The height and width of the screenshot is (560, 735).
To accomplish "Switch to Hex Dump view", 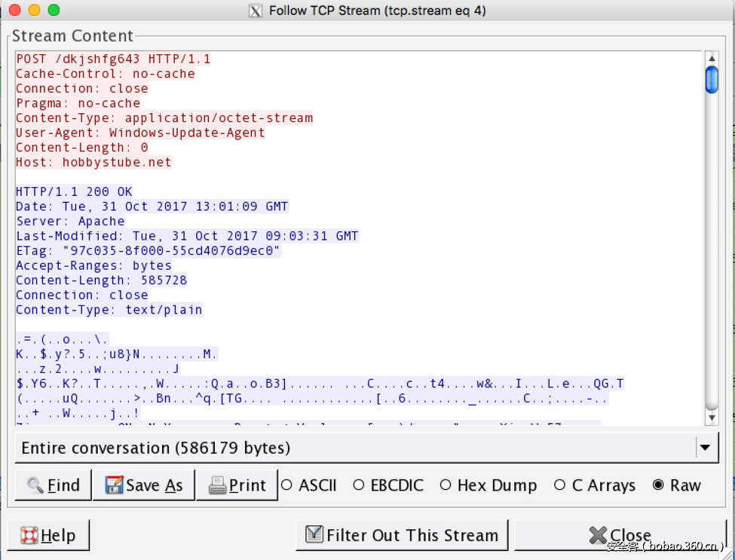I will click(x=445, y=485).
